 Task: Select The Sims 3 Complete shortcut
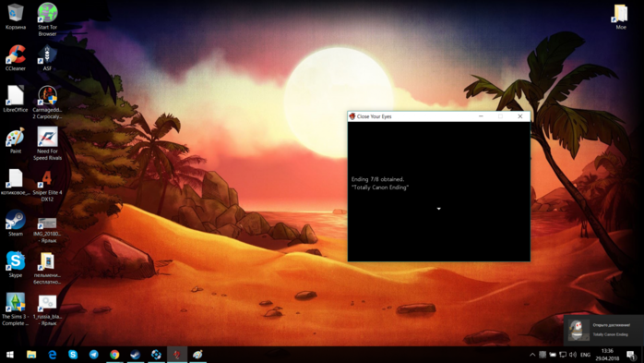coord(16,309)
